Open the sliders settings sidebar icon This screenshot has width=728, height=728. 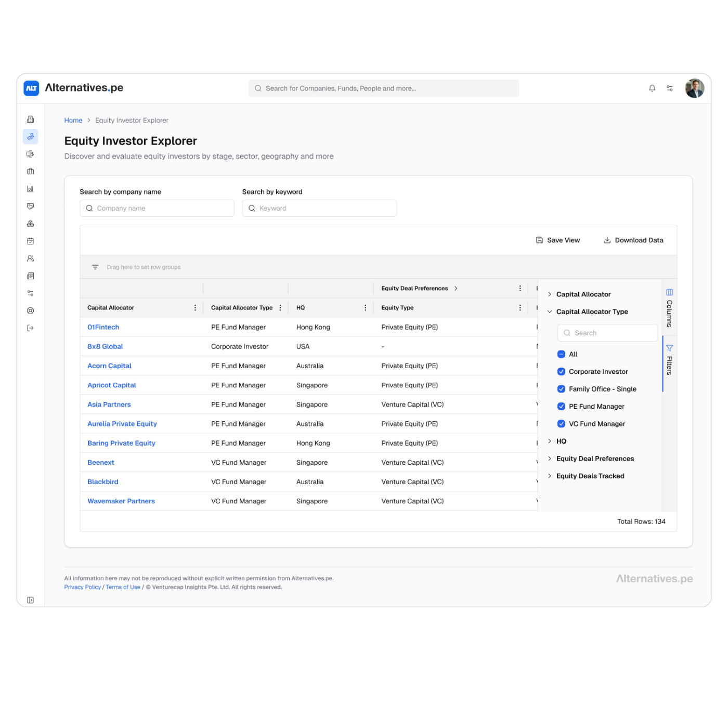31,293
